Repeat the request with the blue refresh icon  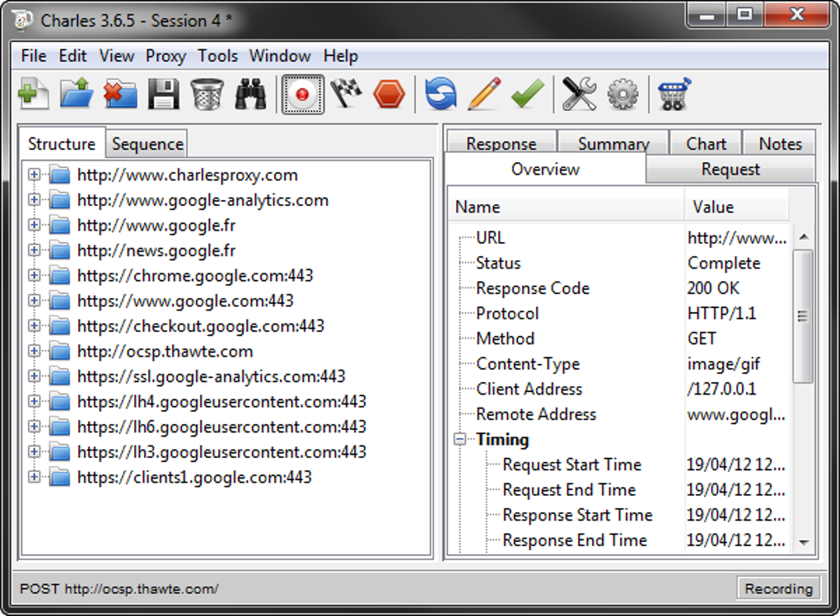point(441,94)
